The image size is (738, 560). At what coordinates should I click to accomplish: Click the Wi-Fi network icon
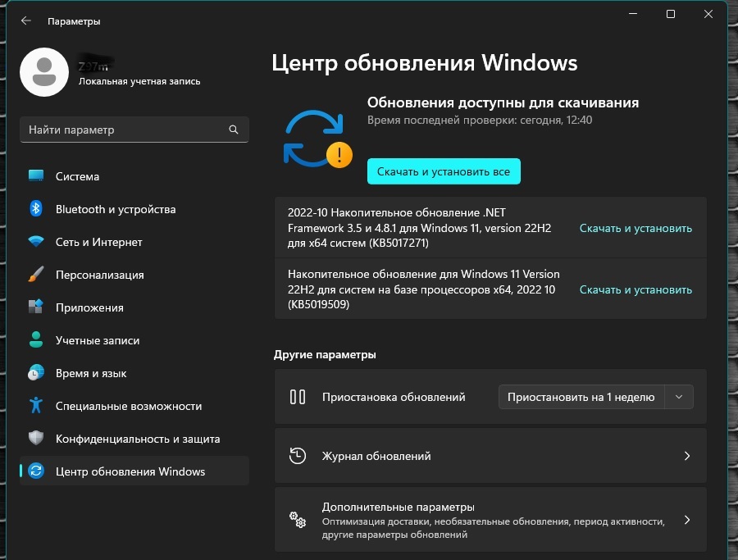pos(36,241)
